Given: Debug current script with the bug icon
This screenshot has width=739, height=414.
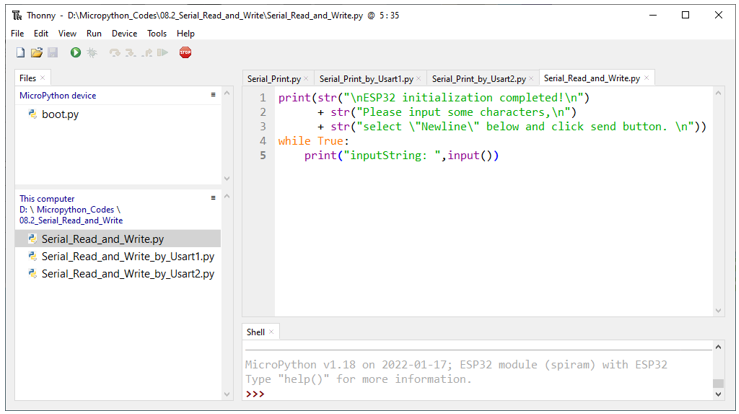Looking at the screenshot, I should point(92,52).
